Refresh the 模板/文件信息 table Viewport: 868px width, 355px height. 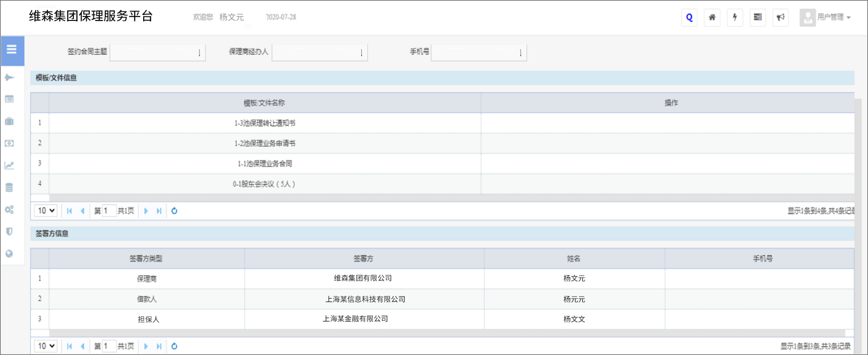coord(174,211)
